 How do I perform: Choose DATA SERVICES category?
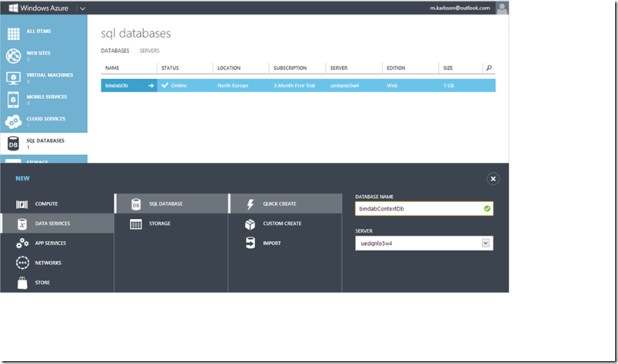[x=52, y=223]
